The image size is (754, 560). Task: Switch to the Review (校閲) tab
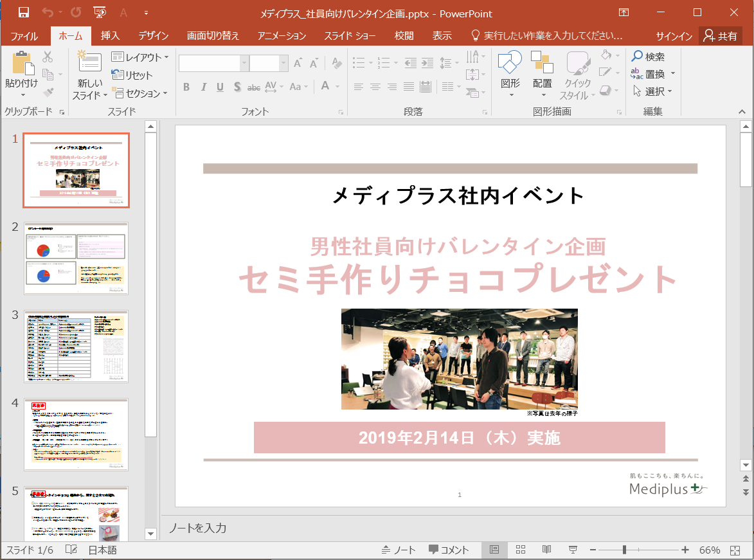pyautogui.click(x=404, y=35)
